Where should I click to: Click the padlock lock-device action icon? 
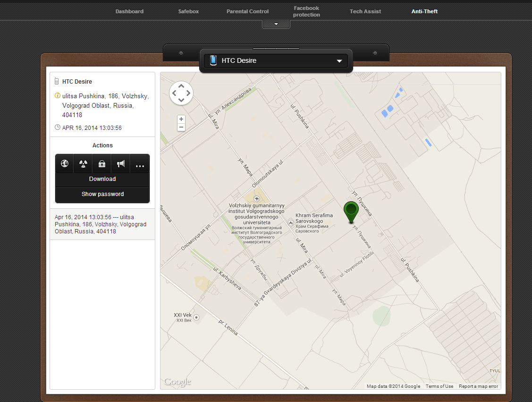[102, 164]
